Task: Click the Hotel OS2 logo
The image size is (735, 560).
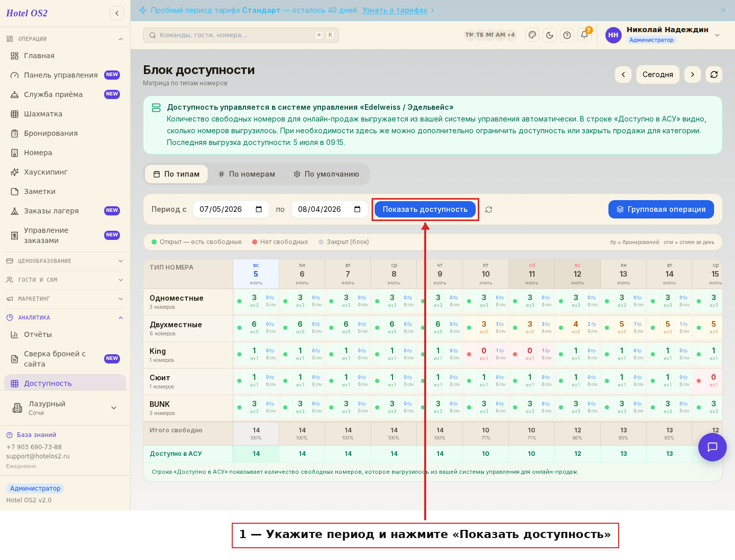Action: [27, 13]
